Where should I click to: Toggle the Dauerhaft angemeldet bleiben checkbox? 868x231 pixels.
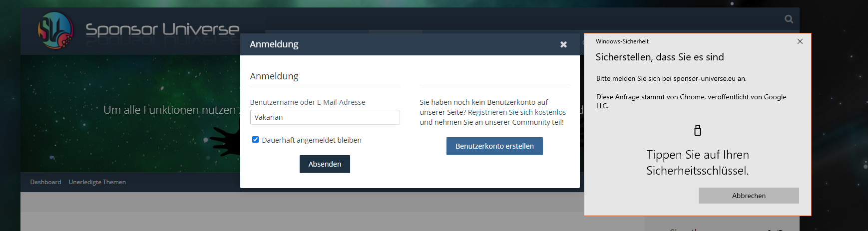(x=255, y=140)
